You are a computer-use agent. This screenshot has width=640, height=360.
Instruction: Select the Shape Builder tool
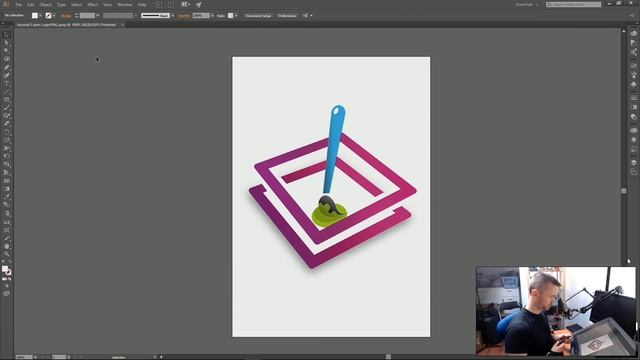(x=7, y=164)
